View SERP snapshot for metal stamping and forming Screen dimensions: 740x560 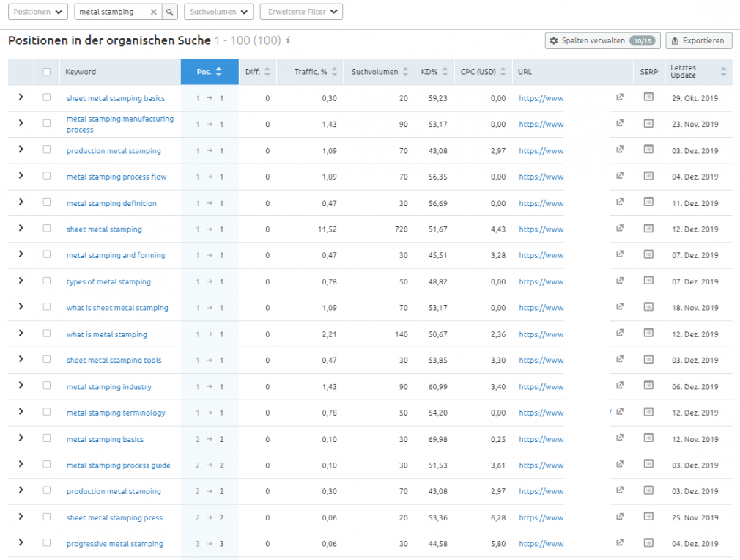coord(648,254)
